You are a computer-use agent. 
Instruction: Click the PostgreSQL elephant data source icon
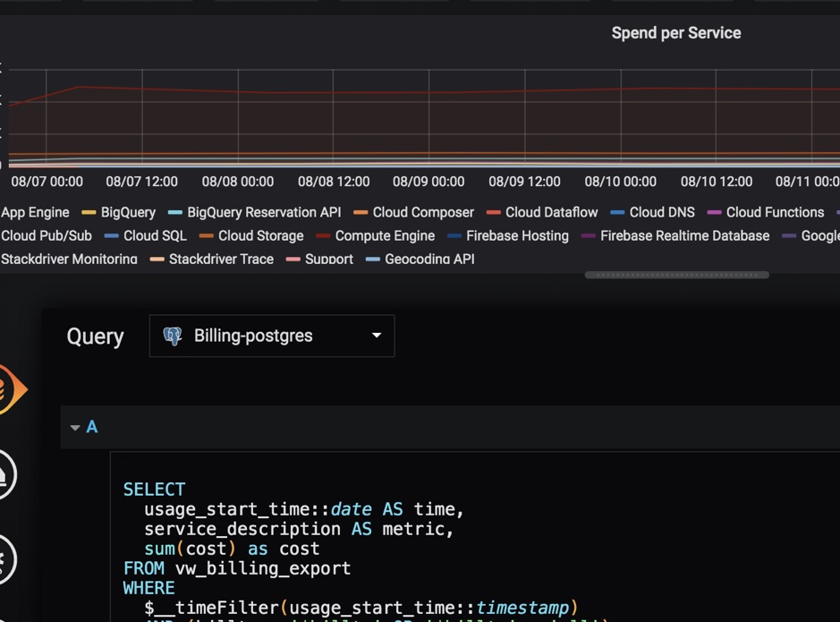[173, 337]
